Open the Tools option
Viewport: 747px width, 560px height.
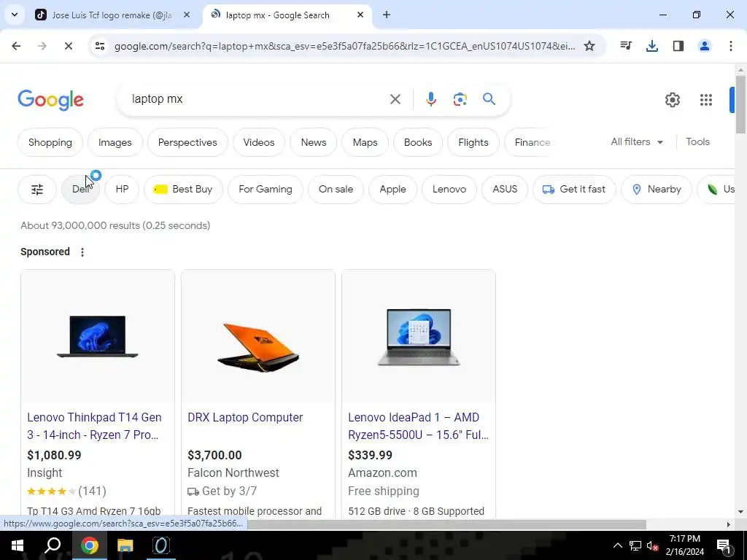(x=697, y=142)
